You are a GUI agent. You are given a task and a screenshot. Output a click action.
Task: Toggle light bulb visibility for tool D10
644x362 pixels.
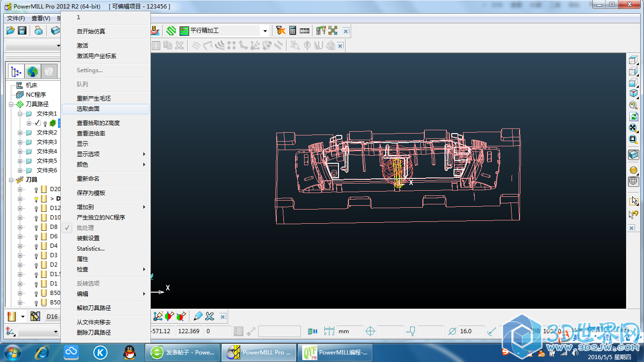[36, 218]
